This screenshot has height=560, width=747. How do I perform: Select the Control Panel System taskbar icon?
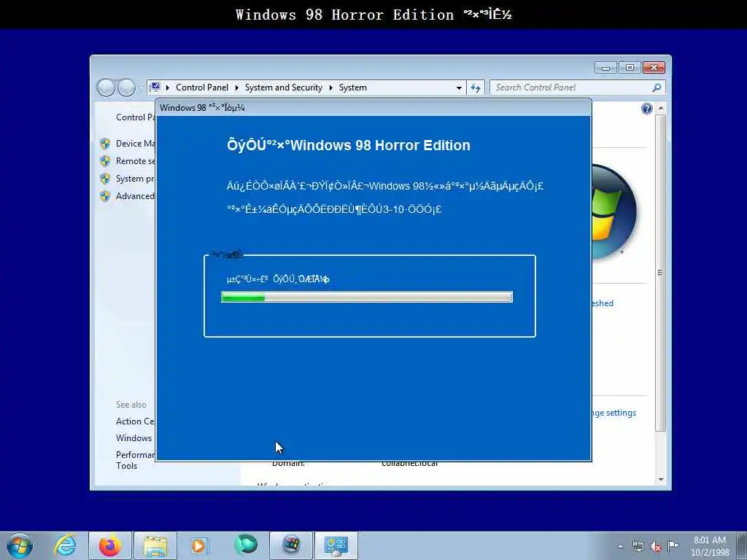336,545
